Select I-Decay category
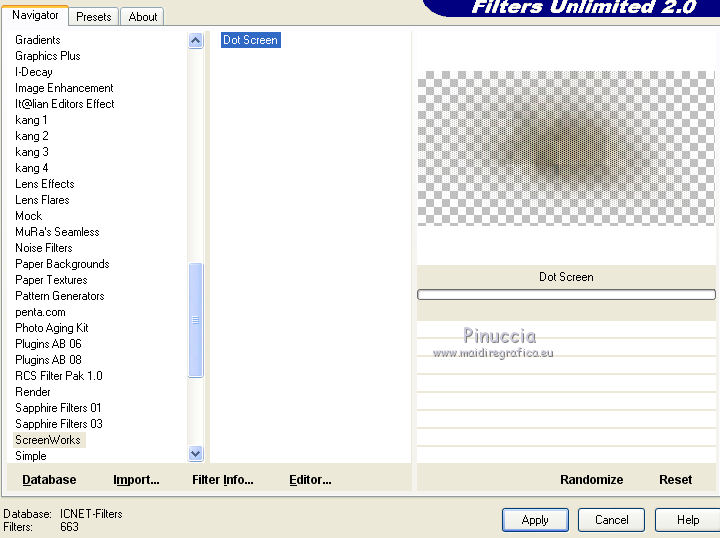720x538 pixels. (x=34, y=72)
